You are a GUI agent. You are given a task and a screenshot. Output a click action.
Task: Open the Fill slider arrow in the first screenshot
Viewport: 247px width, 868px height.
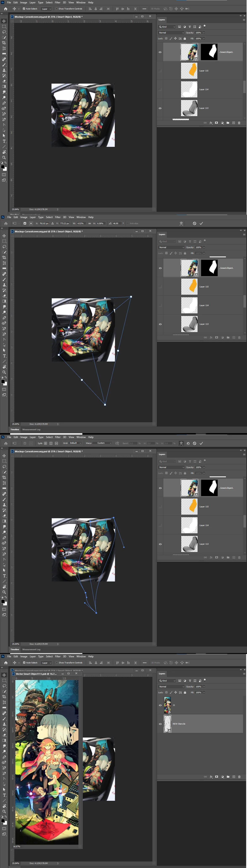pos(203,38)
